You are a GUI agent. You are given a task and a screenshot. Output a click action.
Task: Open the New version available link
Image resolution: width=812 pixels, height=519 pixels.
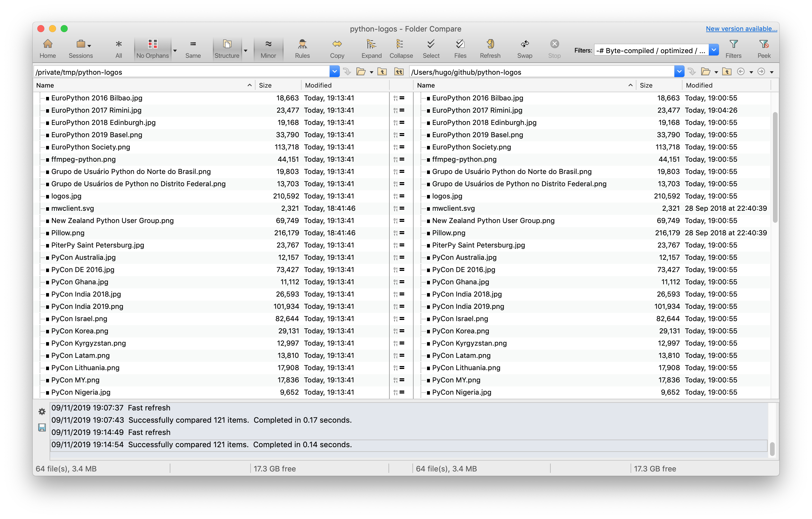[x=741, y=29]
